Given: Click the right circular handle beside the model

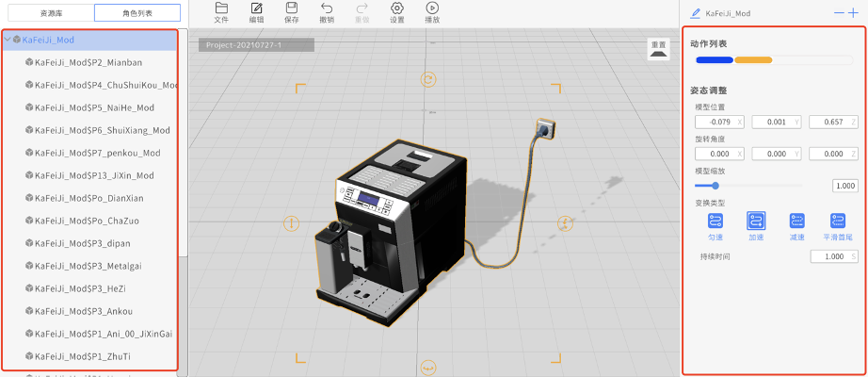Looking at the screenshot, I should (564, 223).
